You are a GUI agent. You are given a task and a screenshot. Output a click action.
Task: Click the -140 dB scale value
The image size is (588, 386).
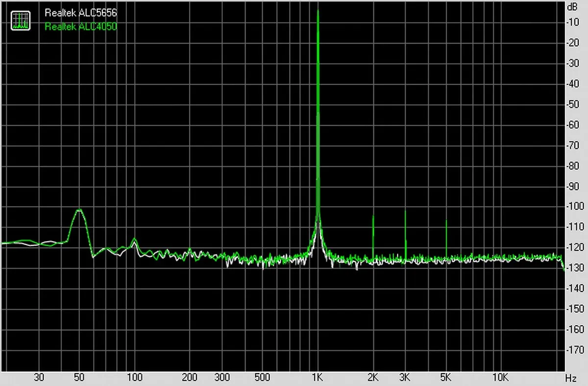point(575,289)
